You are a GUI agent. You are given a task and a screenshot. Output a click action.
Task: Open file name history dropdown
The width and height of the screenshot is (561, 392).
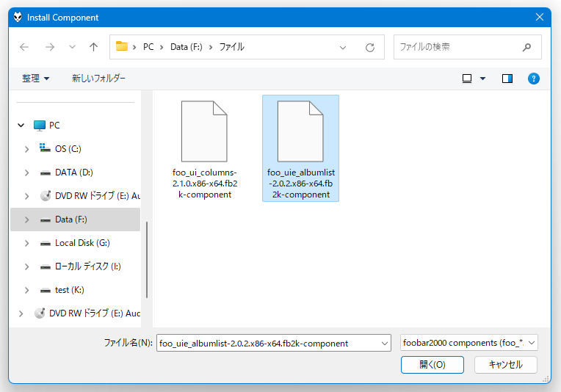pos(385,344)
